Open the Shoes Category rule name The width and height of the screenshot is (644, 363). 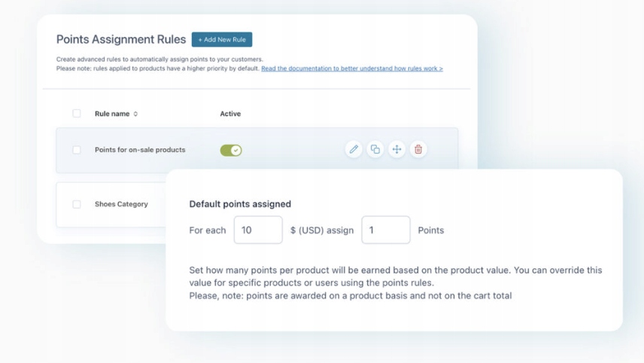click(121, 204)
